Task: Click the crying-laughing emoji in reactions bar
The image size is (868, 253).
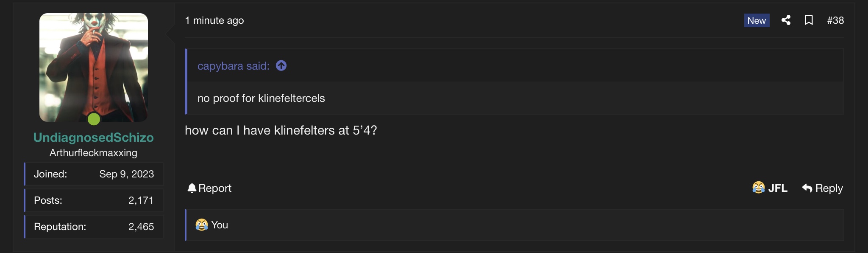Action: click(x=202, y=225)
